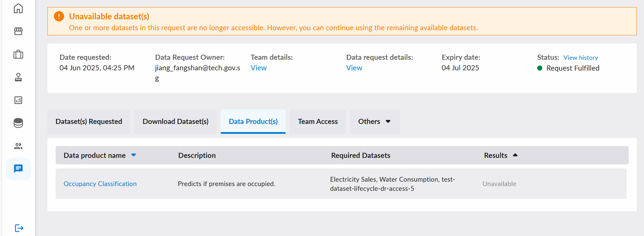Open the users group sidebar icon
The image size is (644, 236).
(x=18, y=146)
